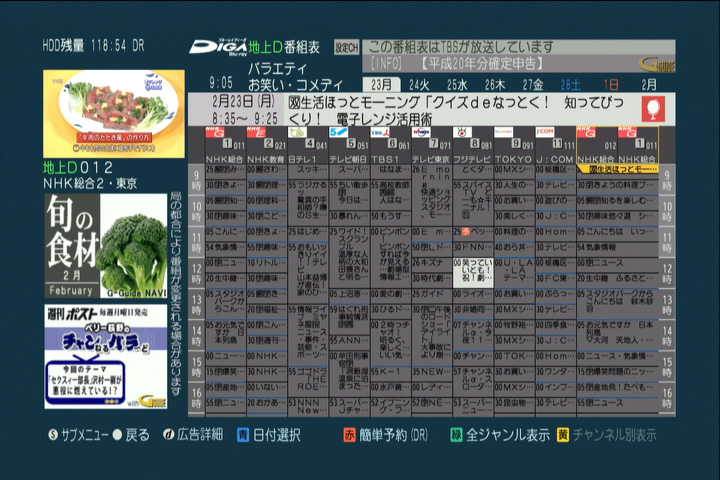
Task: Open the 旬の食材 broccoli advertisement
Action: 106,246
